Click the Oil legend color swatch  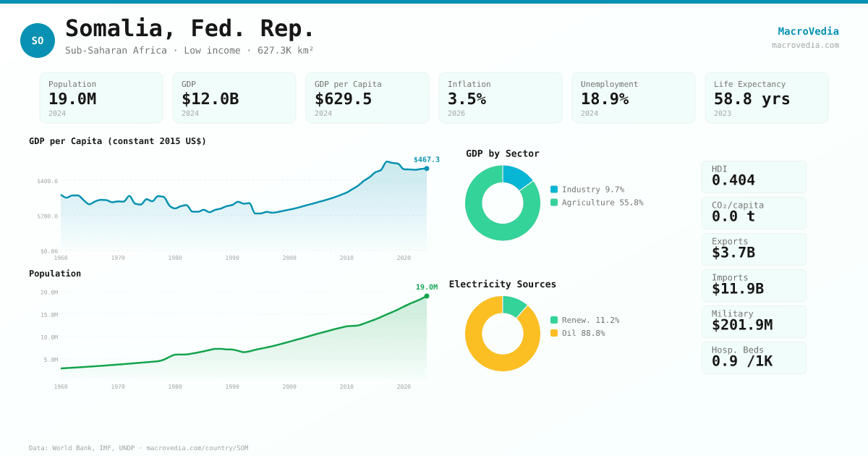pos(554,333)
